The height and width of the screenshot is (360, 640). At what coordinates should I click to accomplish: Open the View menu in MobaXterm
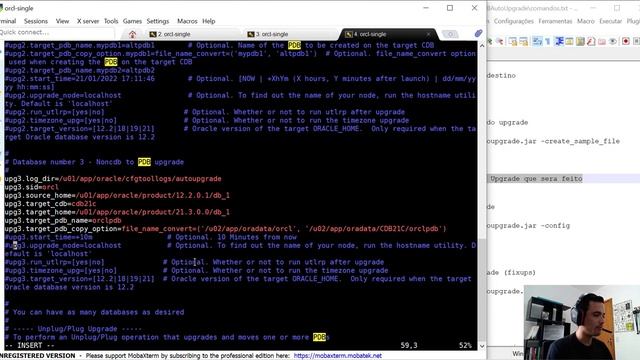62,21
